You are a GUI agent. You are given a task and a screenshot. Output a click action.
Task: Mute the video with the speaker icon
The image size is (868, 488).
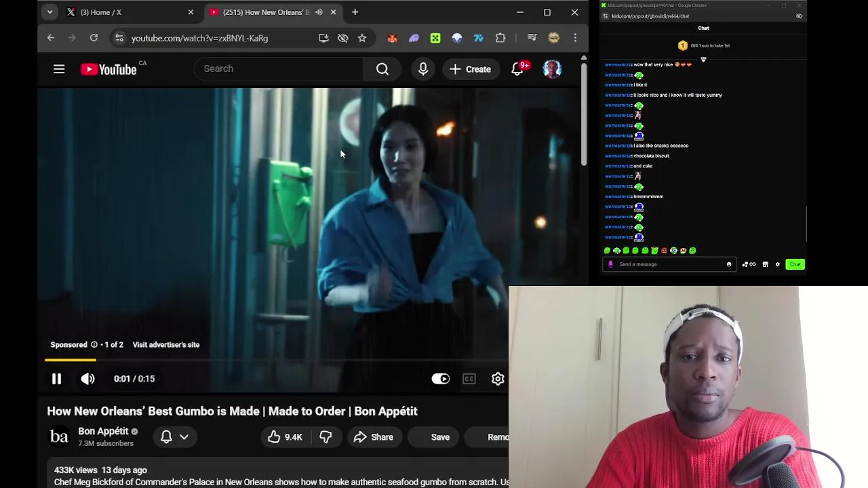click(x=88, y=379)
